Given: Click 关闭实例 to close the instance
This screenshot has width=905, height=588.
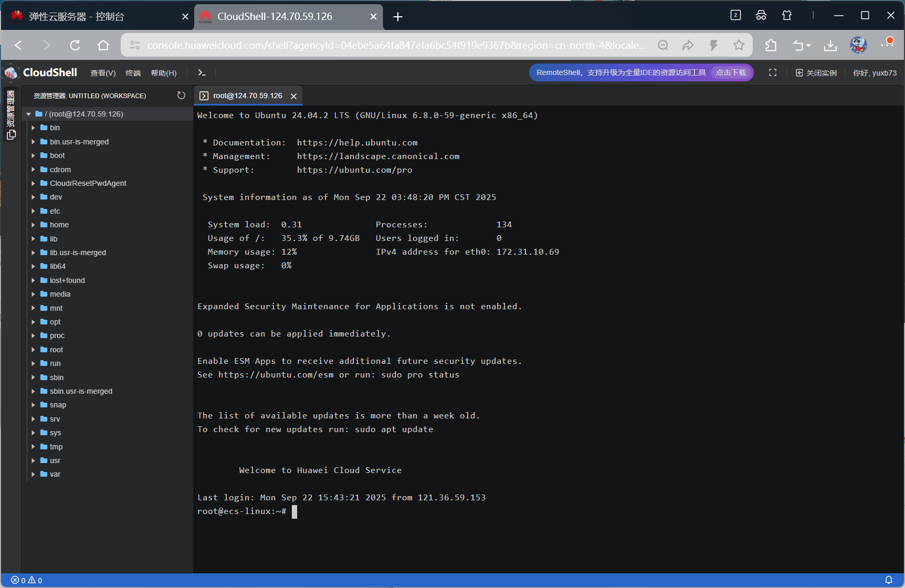Looking at the screenshot, I should pyautogui.click(x=816, y=73).
